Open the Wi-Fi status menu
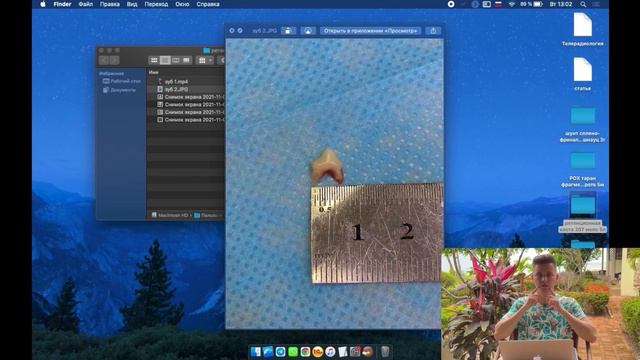Screen dimensions: 640x360 (511, 4)
